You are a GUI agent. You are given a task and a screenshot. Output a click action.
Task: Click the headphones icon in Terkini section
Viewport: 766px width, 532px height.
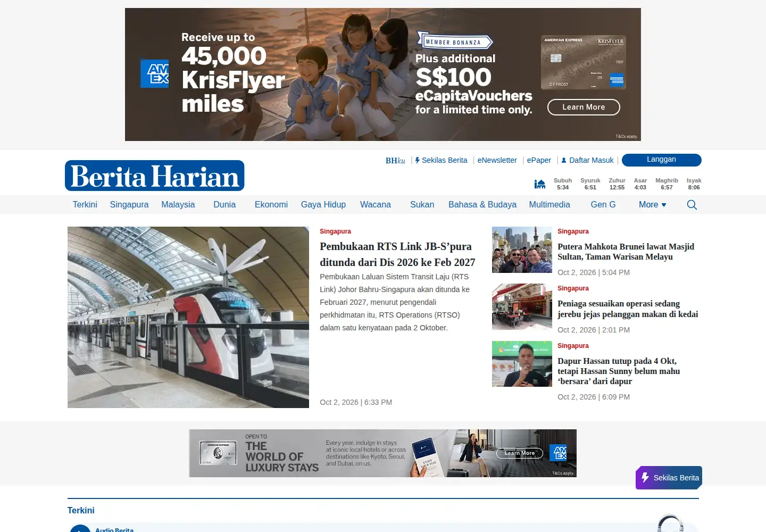(x=670, y=523)
